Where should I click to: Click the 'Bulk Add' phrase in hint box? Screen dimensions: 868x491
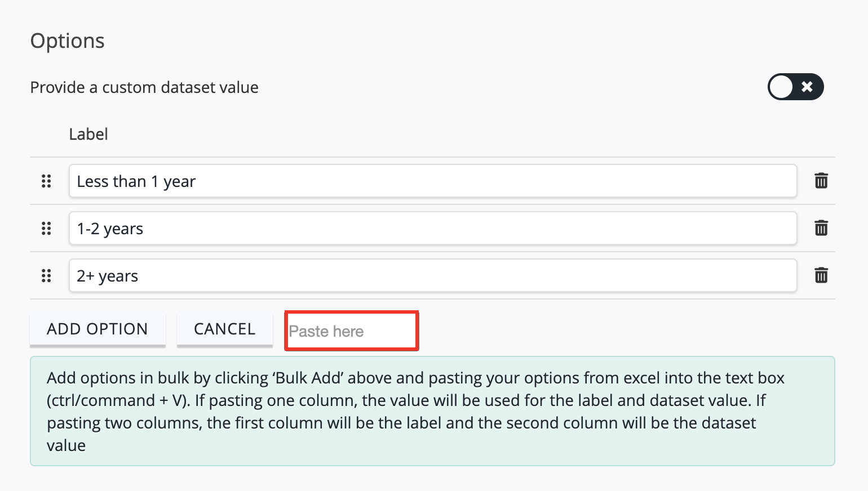pos(308,378)
